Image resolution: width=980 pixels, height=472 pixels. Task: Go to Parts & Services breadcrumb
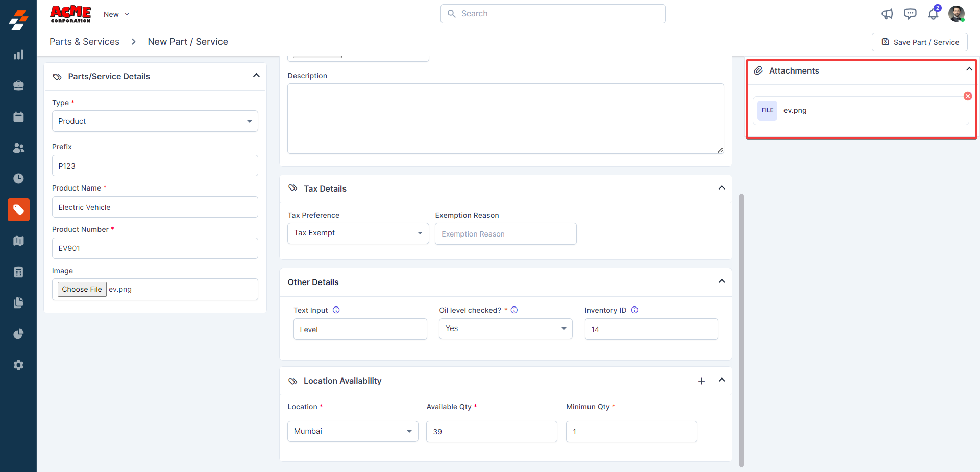point(84,42)
